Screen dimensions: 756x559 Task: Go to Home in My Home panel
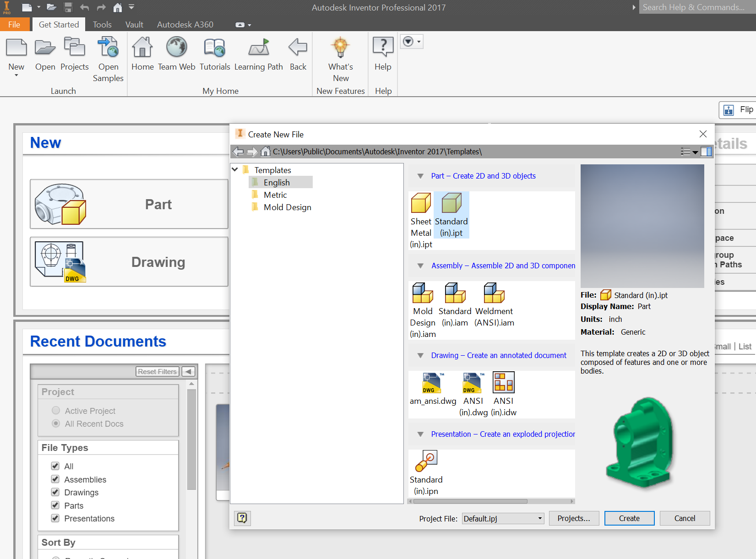pos(142,47)
